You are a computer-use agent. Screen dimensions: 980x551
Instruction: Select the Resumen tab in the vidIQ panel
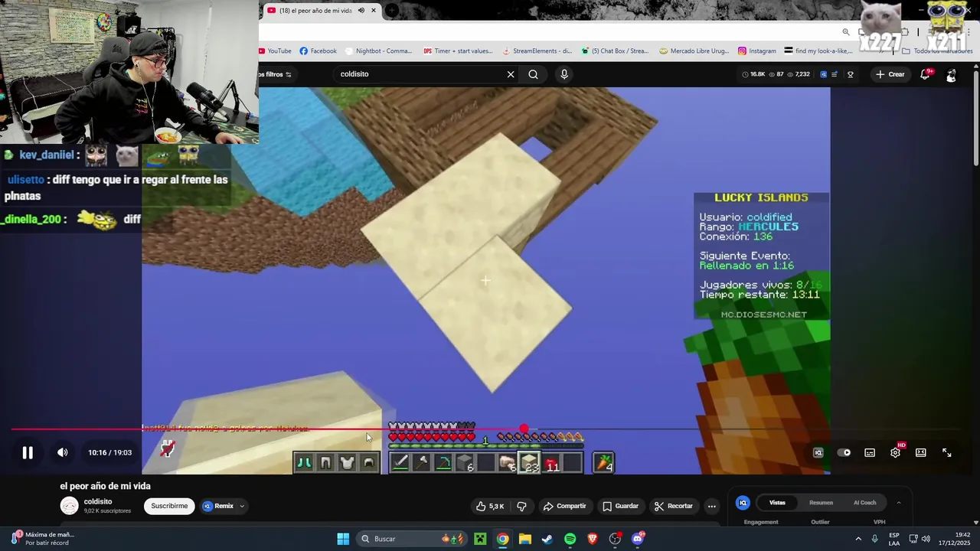click(821, 503)
